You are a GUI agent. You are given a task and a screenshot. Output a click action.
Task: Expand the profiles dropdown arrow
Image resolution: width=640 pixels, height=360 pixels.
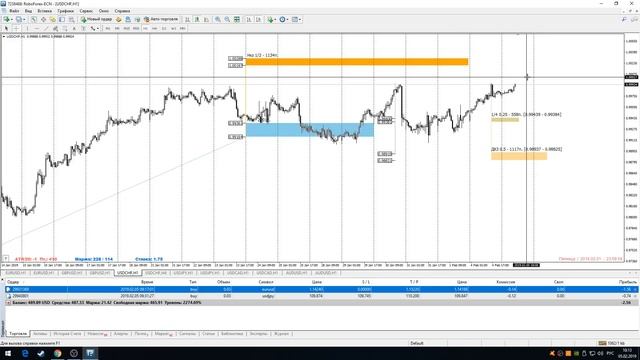pos(24,20)
